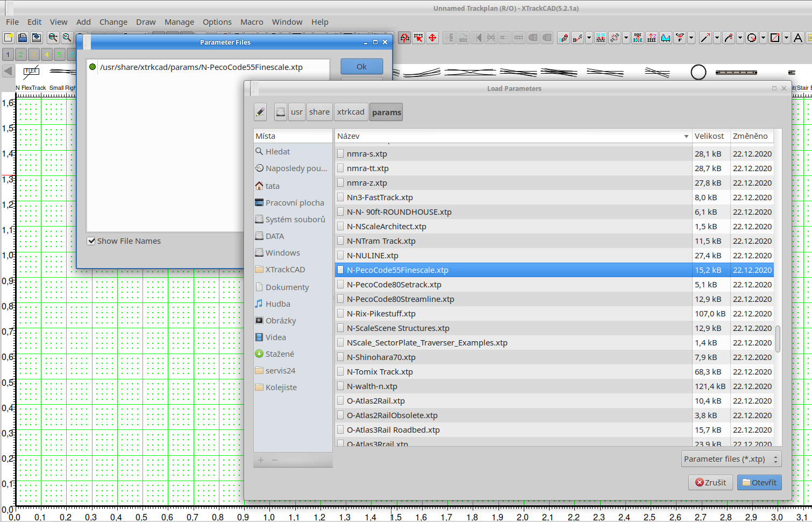Select the circle track hotbar item
This screenshot has height=522, width=812.
point(698,72)
